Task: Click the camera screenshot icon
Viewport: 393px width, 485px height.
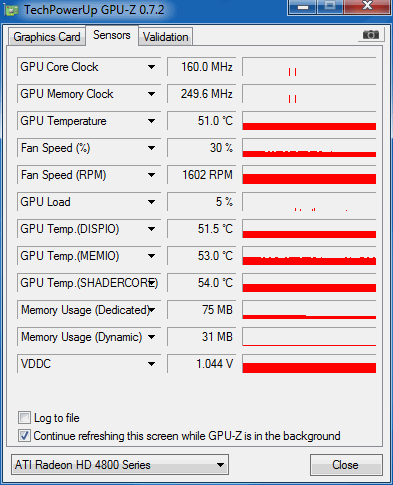Action: 371,34
